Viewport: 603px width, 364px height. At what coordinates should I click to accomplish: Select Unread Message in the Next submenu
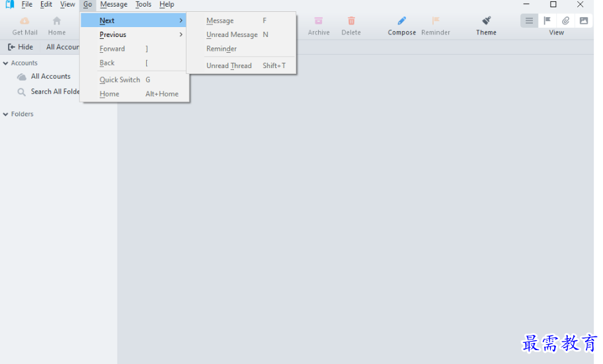click(241, 34)
